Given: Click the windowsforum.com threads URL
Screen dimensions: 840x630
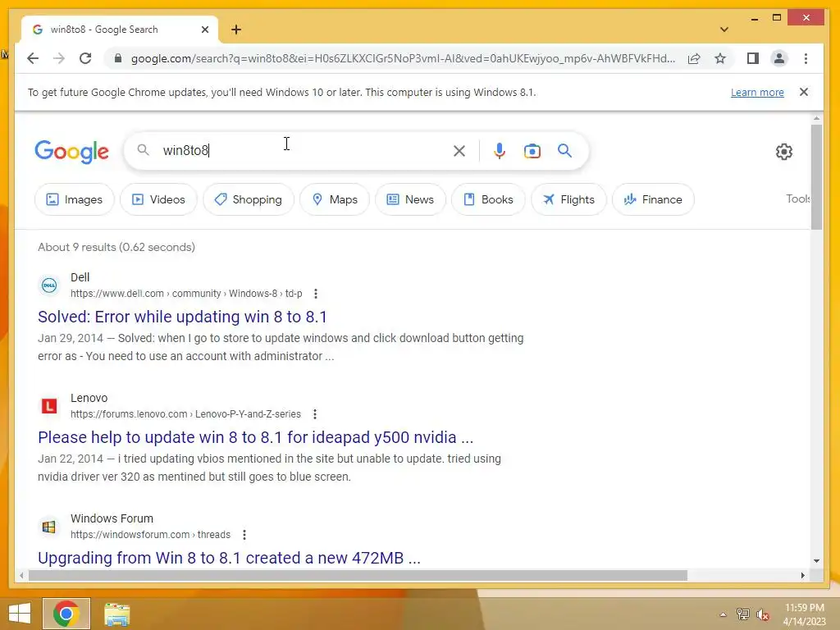Looking at the screenshot, I should 151,535.
